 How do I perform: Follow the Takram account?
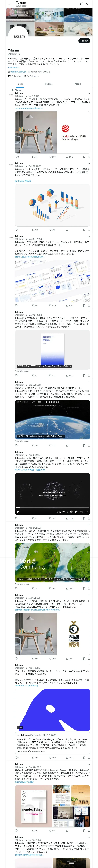84,41
